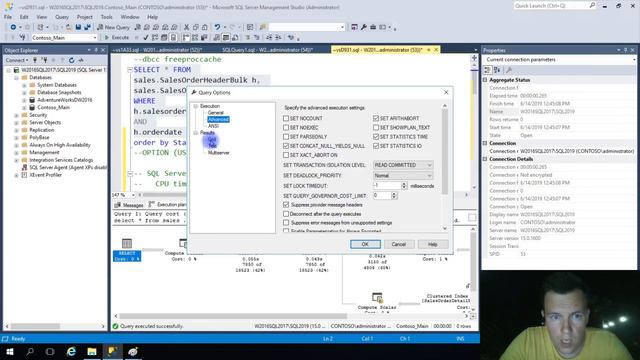The width and height of the screenshot is (640, 360).
Task: Click the Alphabetical sort icon in Properties
Action: pos(497,70)
